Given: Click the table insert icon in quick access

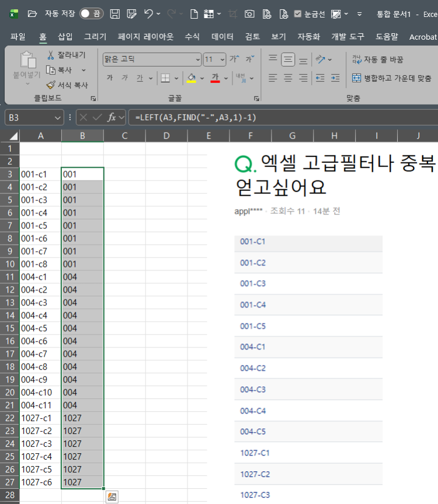Looking at the screenshot, I should point(208,14).
